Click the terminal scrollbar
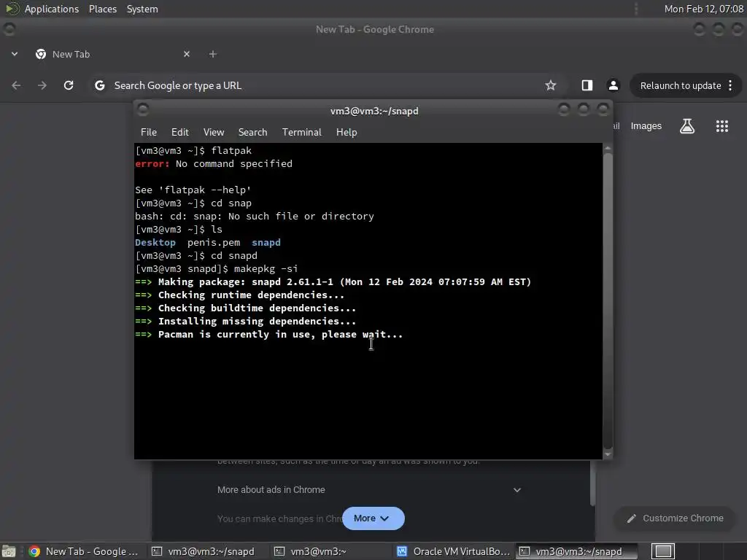This screenshot has width=747, height=560. pos(608,300)
